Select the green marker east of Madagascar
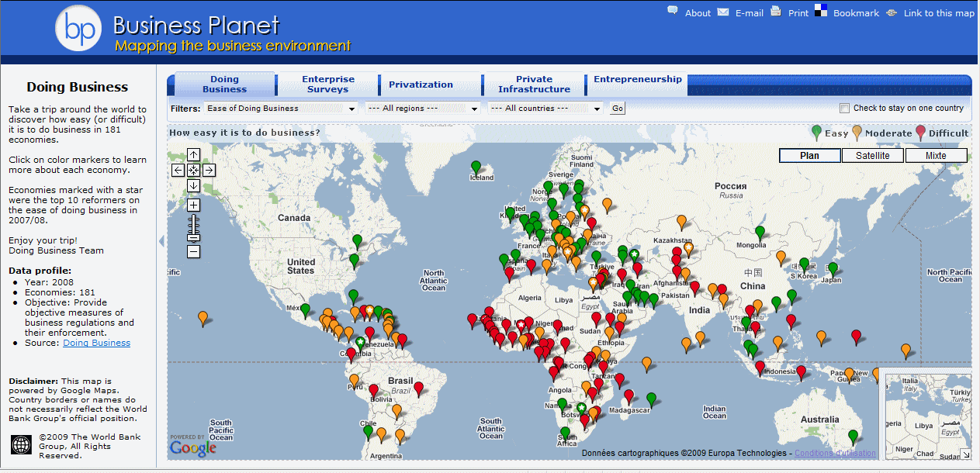The height and width of the screenshot is (473, 980). pos(652,399)
